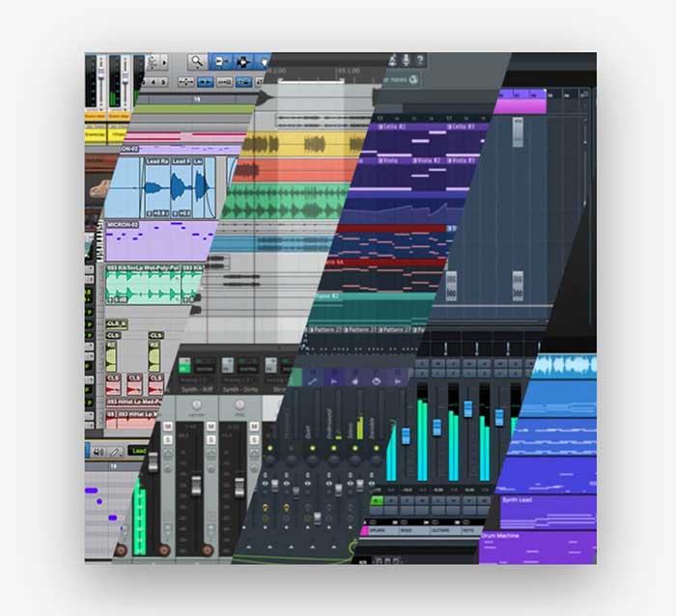Image resolution: width=676 pixels, height=616 pixels.
Task: Toggle the first yellow bulb in the dark mixer
Action: pos(266,508)
